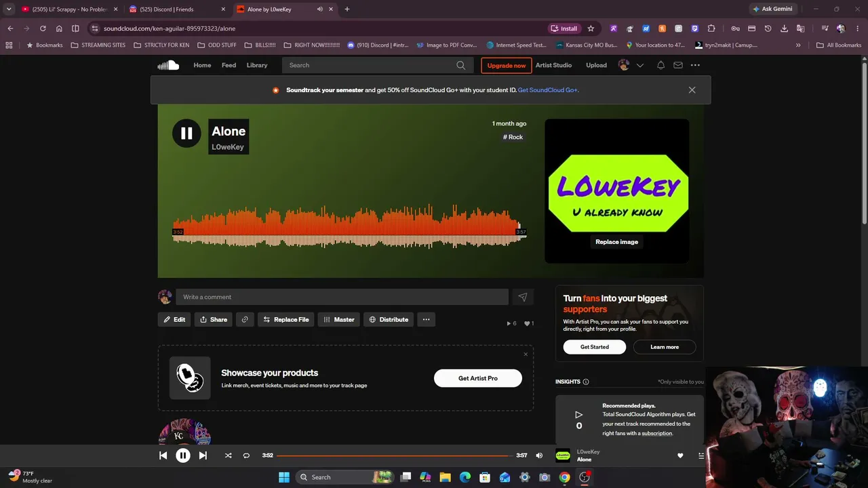Screen dimensions: 868x488
Task: Click the search magnifier icon in SoundCloud
Action: (461, 65)
